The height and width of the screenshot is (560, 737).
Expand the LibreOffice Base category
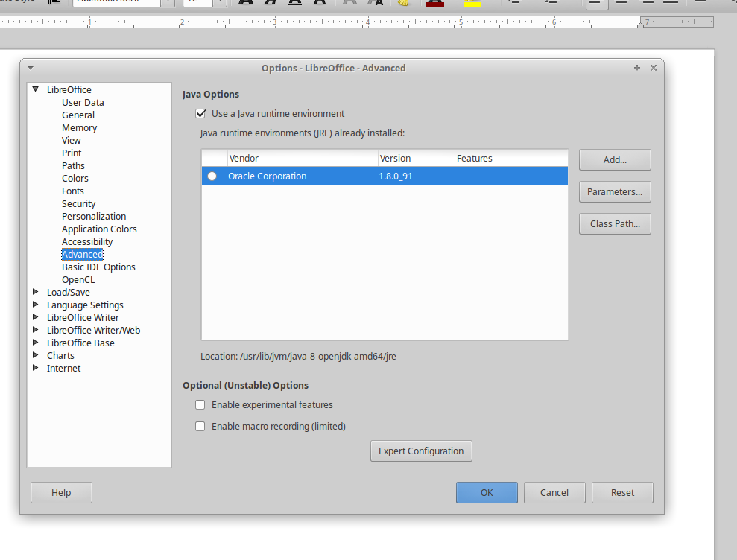click(x=35, y=343)
